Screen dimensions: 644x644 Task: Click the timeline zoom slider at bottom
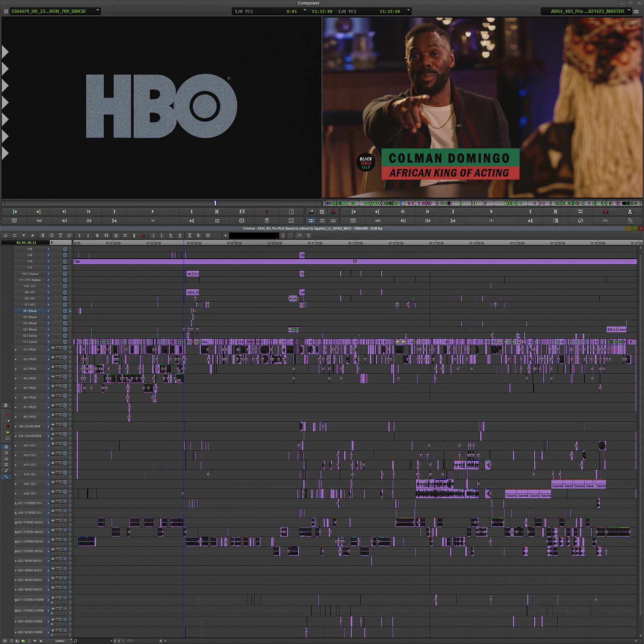130,641
